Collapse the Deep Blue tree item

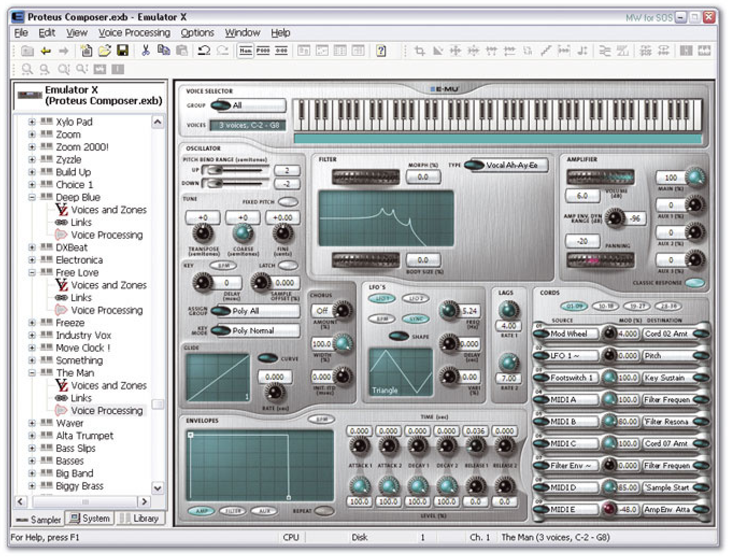pyautogui.click(x=32, y=197)
